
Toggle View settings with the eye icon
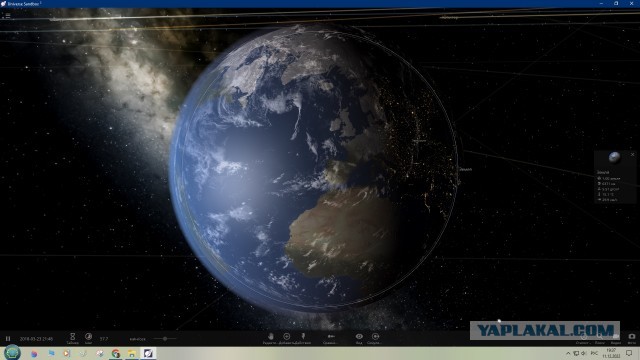click(x=359, y=336)
